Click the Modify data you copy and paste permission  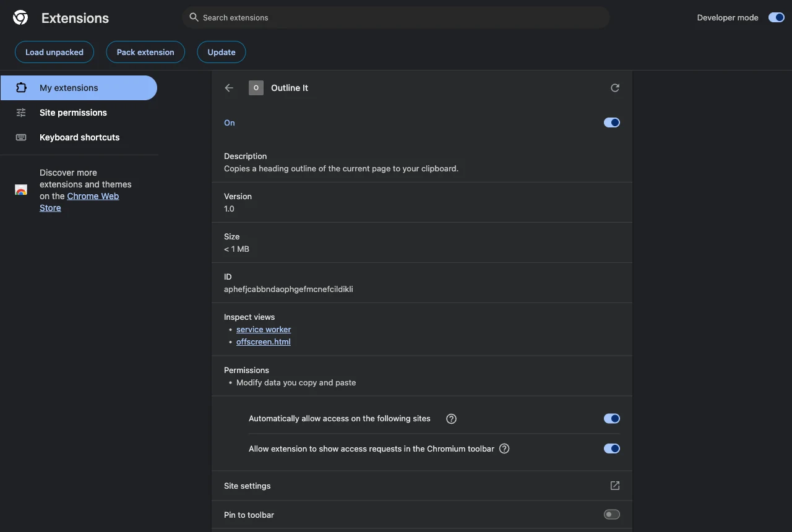coord(296,382)
